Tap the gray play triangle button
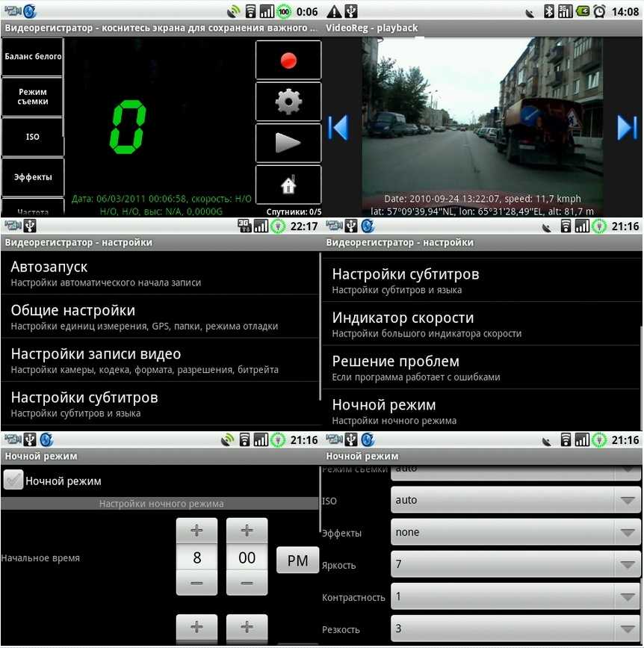This screenshot has height=648, width=644. tap(288, 143)
